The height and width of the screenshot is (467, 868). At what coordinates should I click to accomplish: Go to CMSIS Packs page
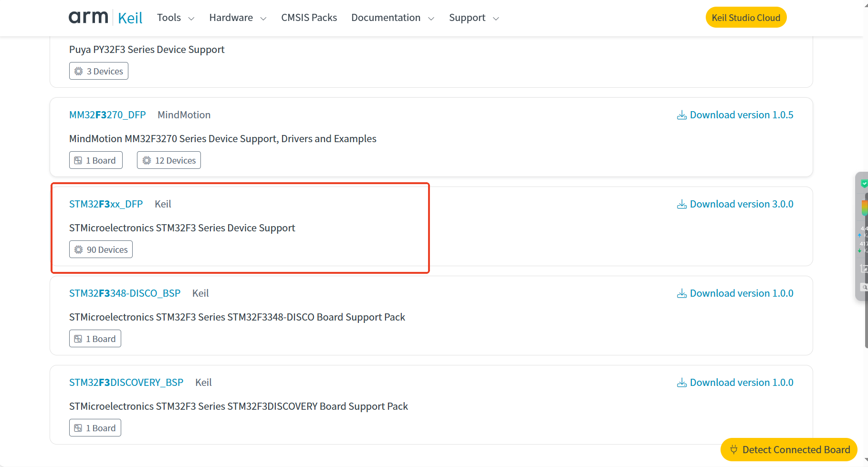[309, 18]
